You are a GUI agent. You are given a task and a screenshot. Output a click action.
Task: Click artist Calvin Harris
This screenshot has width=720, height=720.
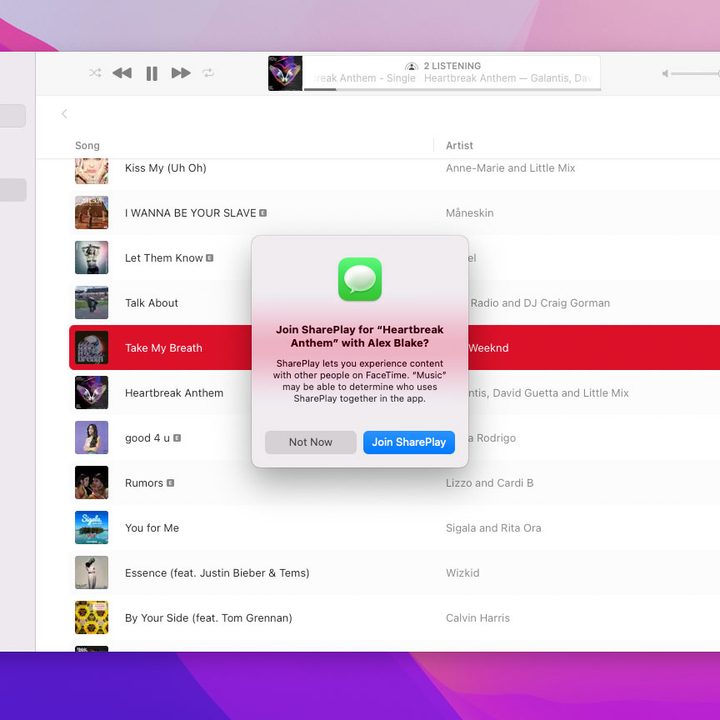478,618
